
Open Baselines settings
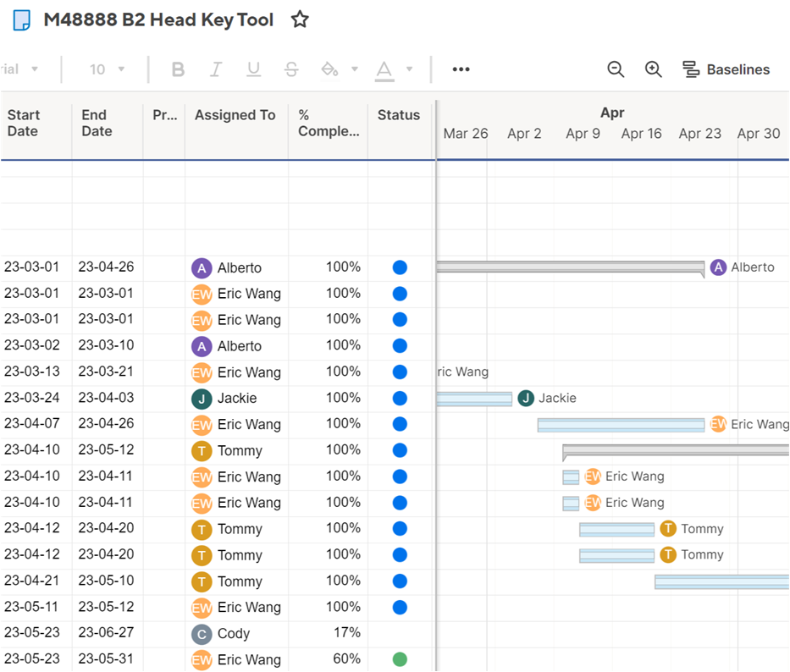[726, 69]
